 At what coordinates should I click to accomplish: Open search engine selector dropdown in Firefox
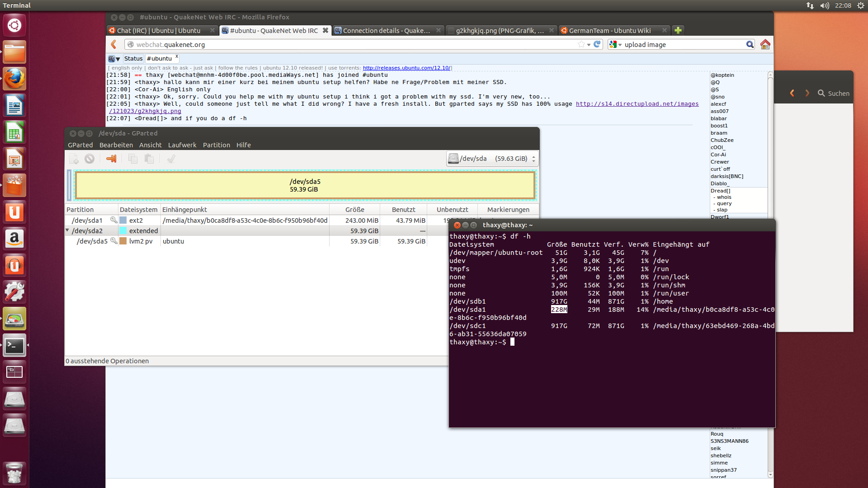[x=616, y=44]
